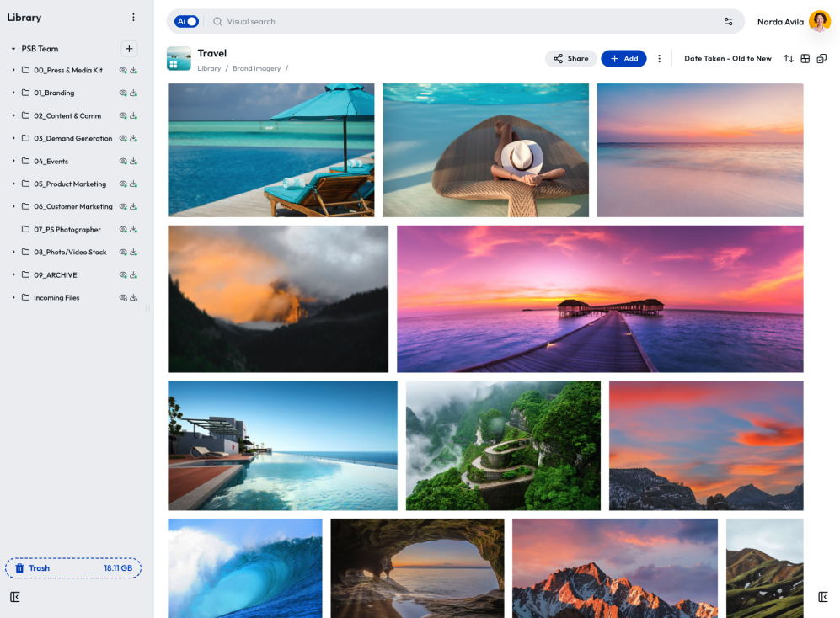The width and height of the screenshot is (840, 618).
Task: Download the 05_Product Marketing folder
Action: [133, 184]
